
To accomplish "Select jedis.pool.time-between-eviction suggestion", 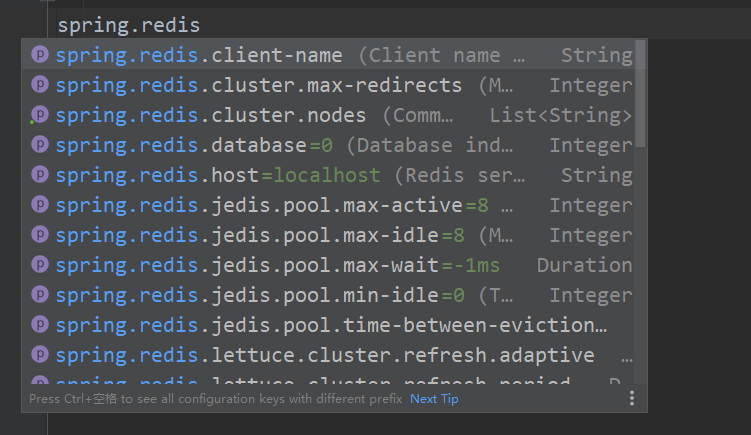I will [329, 325].
